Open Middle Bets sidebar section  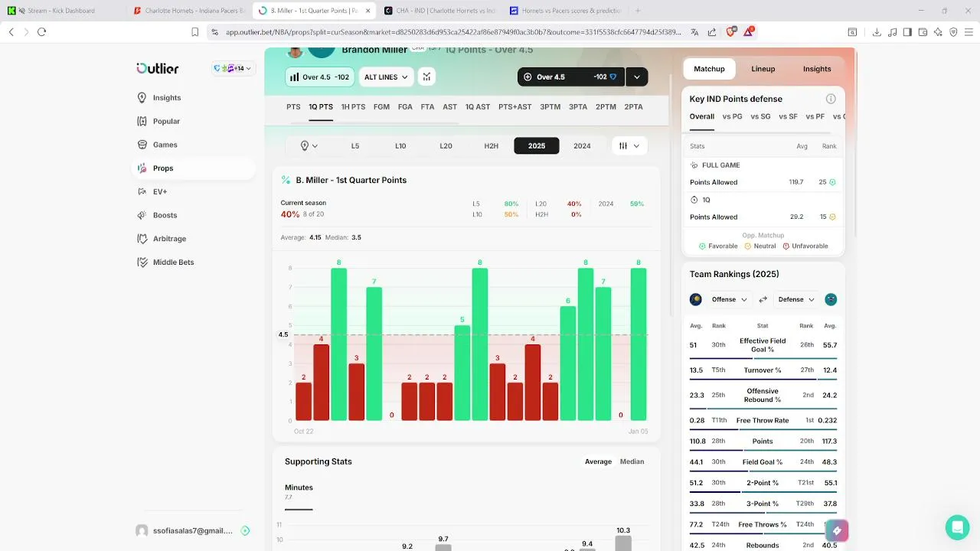click(165, 262)
